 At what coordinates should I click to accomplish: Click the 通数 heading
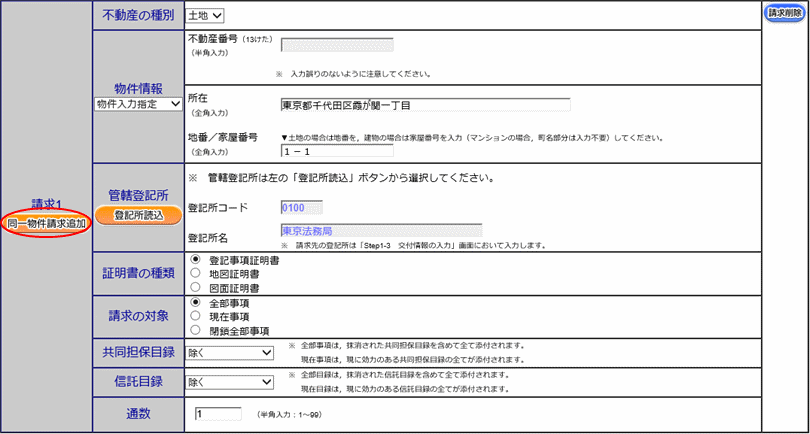click(x=138, y=414)
